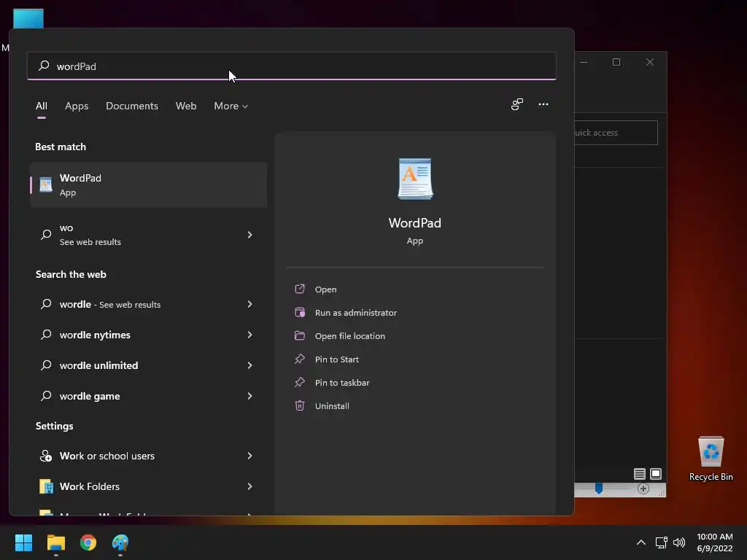Screen dimensions: 747x560
Task: Click Pin to taskbar
Action: (342, 382)
